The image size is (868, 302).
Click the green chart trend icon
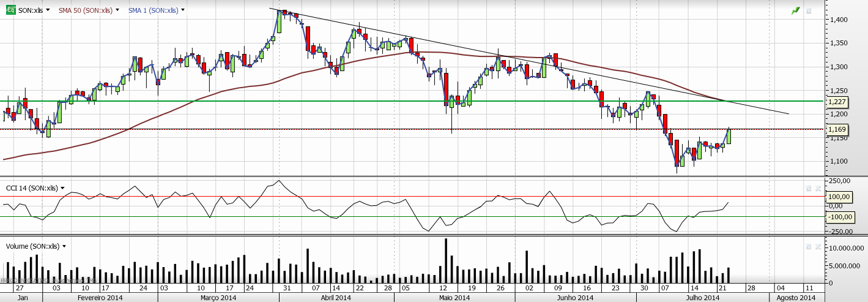click(x=796, y=10)
